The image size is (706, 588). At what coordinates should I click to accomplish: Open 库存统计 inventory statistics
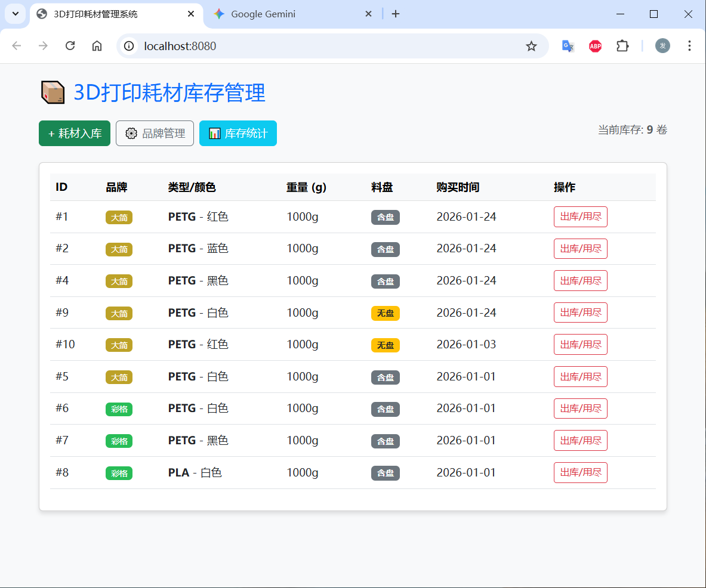(238, 134)
